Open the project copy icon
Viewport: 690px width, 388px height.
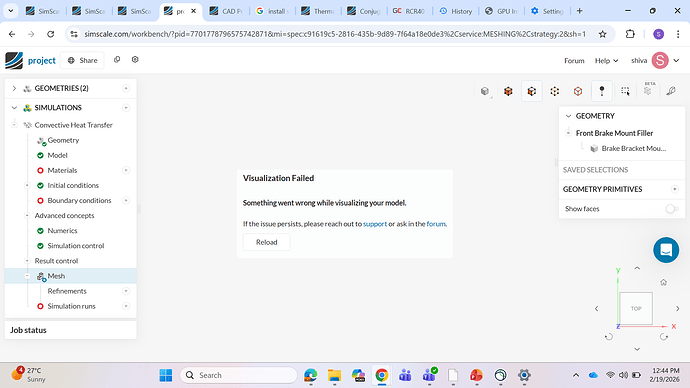pos(117,59)
